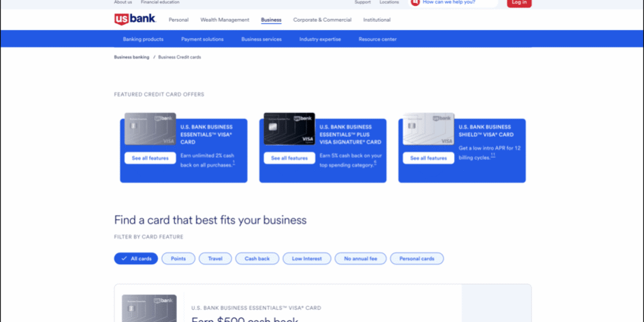Click the Business Essentials Visa card image

pos(150,129)
